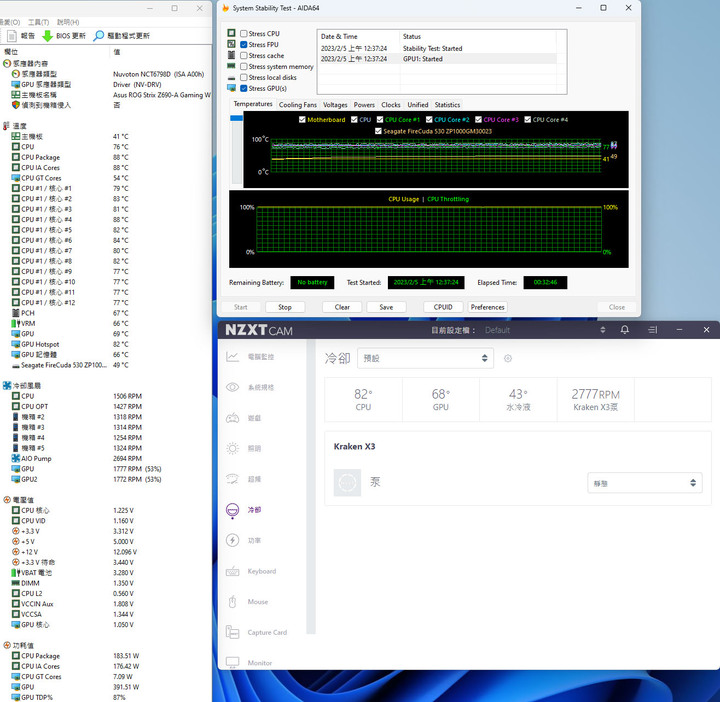The height and width of the screenshot is (702, 720).
Task: Open NZXT CAM profile switcher arrows
Action: [x=602, y=330]
